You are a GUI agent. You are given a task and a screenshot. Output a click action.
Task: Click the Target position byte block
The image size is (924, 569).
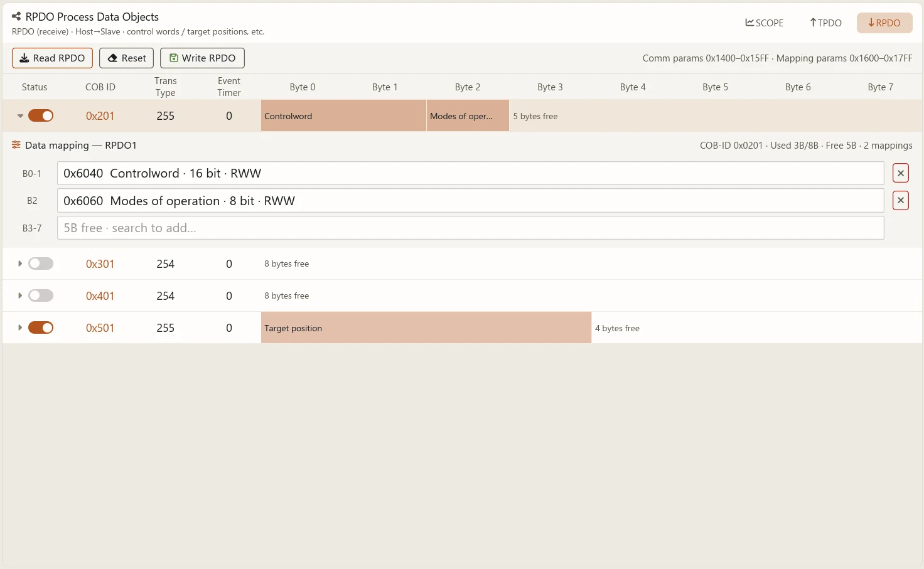426,327
